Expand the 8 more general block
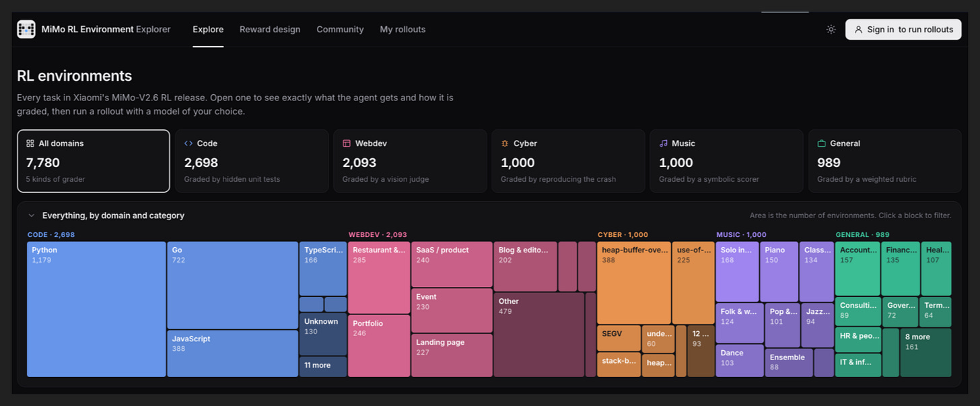This screenshot has height=406, width=980. pyautogui.click(x=925, y=353)
